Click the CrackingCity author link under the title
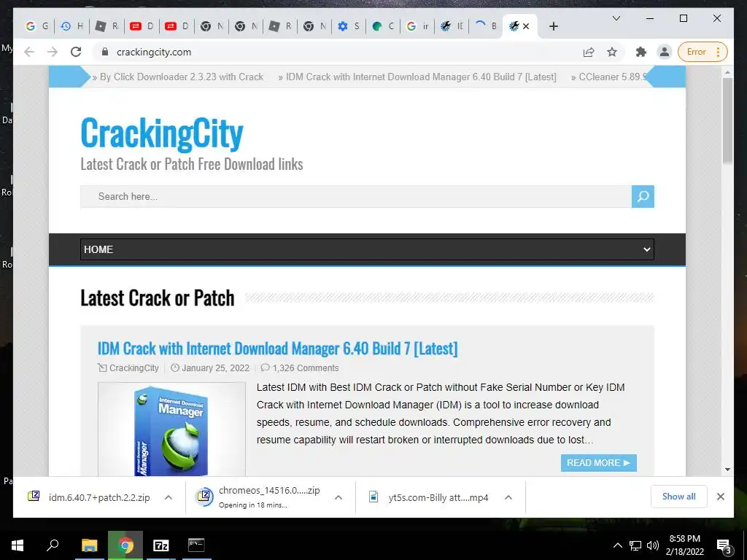747x560 pixels. coord(134,368)
